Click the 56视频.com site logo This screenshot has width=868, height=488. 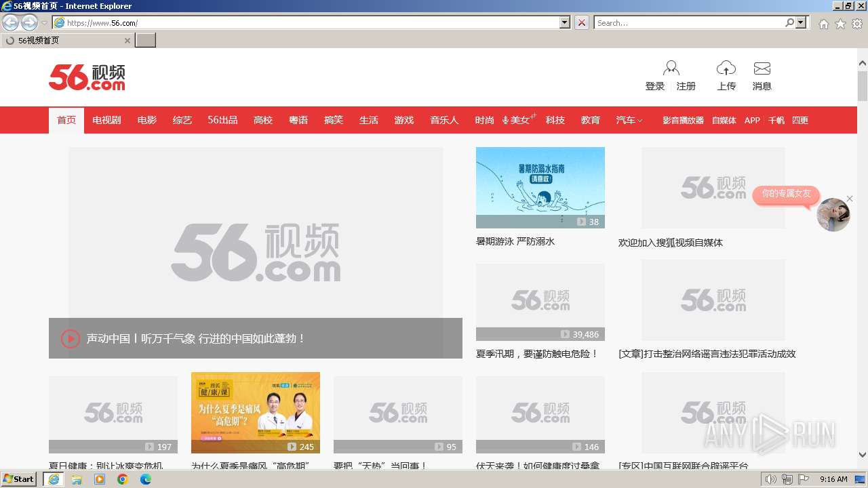(87, 77)
